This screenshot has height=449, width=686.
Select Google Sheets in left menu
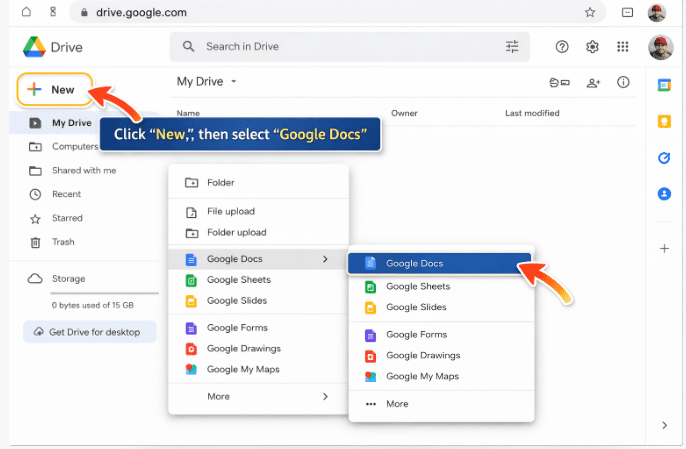point(238,280)
